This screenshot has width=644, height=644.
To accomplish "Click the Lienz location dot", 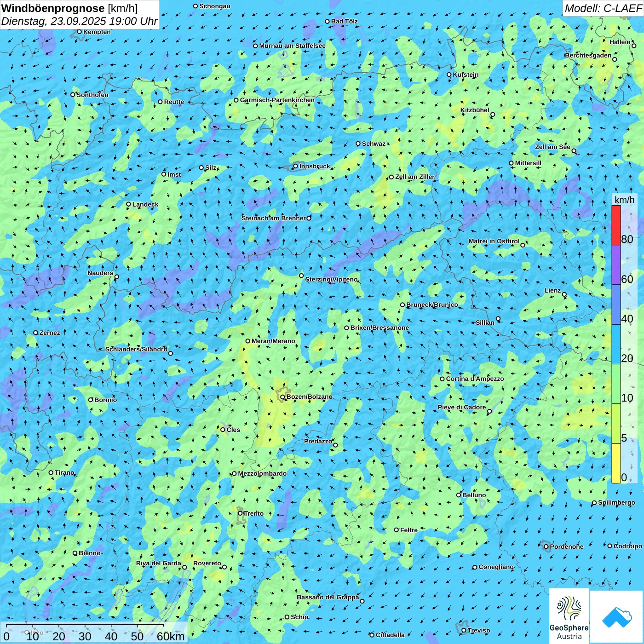I will (564, 294).
